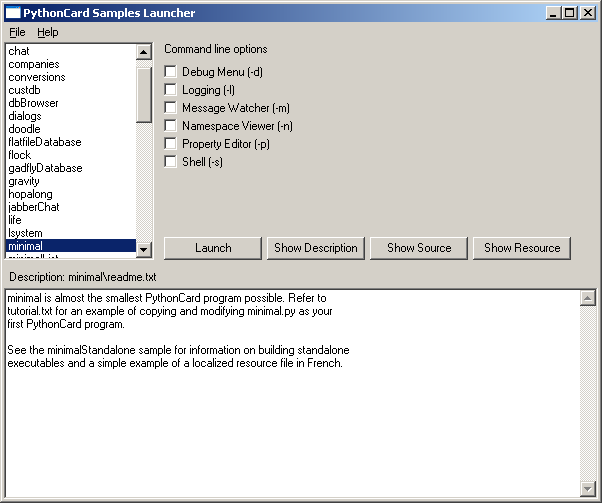The height and width of the screenshot is (503, 602).
Task: Enable the Debug Menu (-d) checkbox
Action: (170, 72)
